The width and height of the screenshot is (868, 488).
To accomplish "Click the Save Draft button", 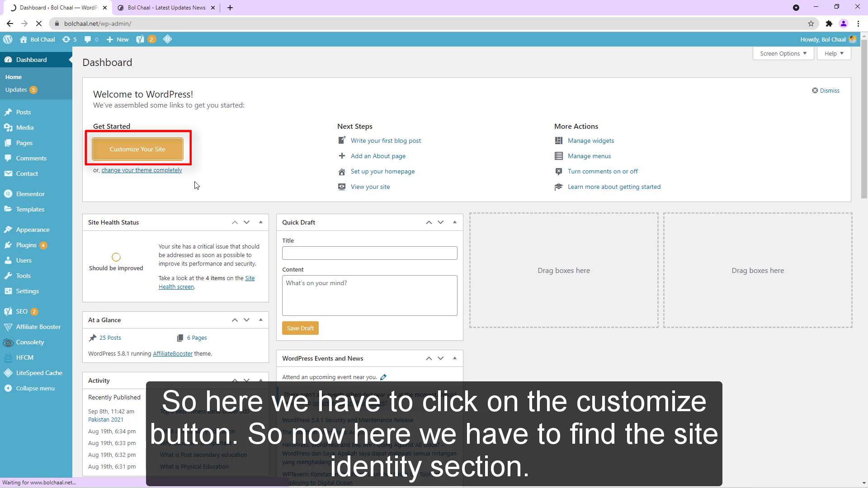I will tap(300, 328).
